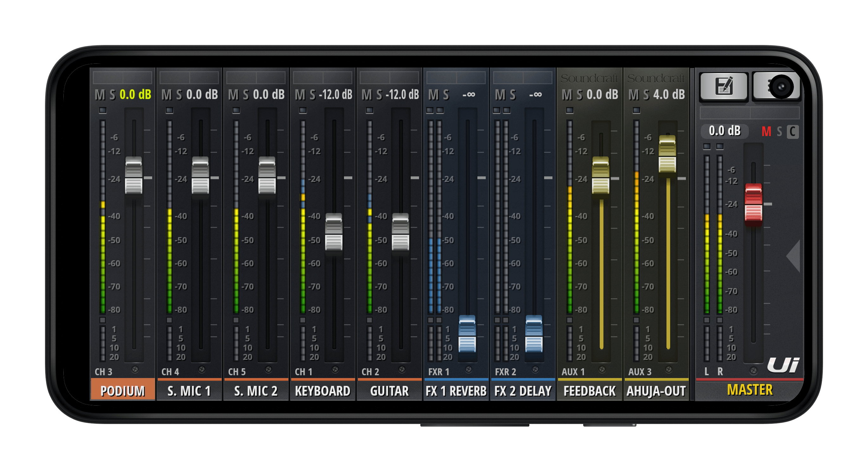Click the knob icon on AHUJA-OUT strip

click(668, 369)
